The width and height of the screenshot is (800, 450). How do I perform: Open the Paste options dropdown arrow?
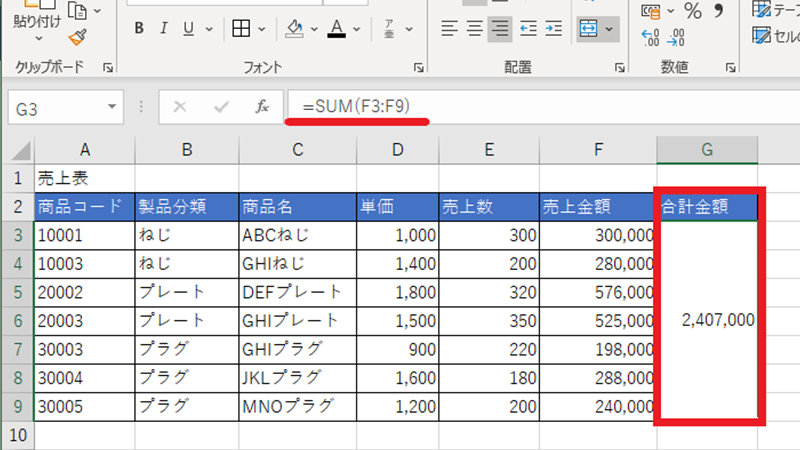(39, 39)
